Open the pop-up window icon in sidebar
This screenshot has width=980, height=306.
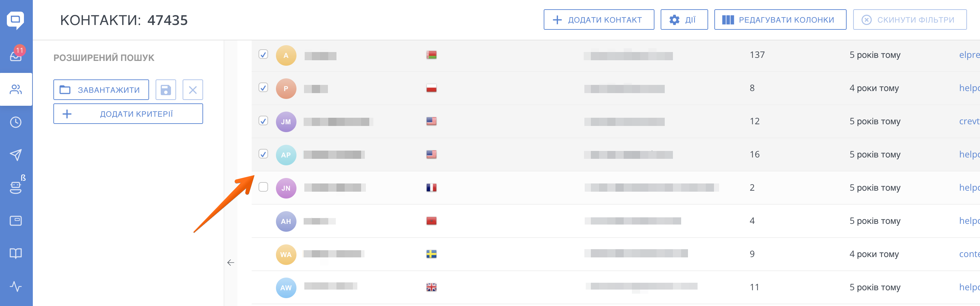coord(16,221)
